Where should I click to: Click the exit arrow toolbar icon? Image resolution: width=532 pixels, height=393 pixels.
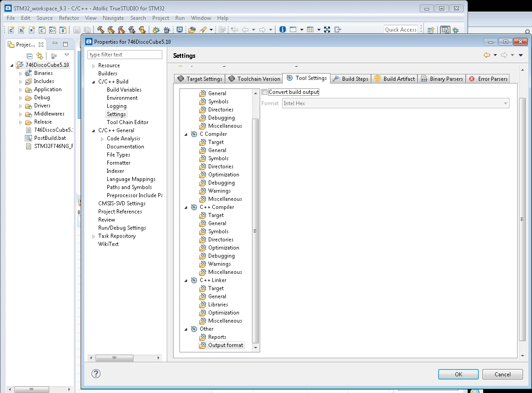coord(338,29)
